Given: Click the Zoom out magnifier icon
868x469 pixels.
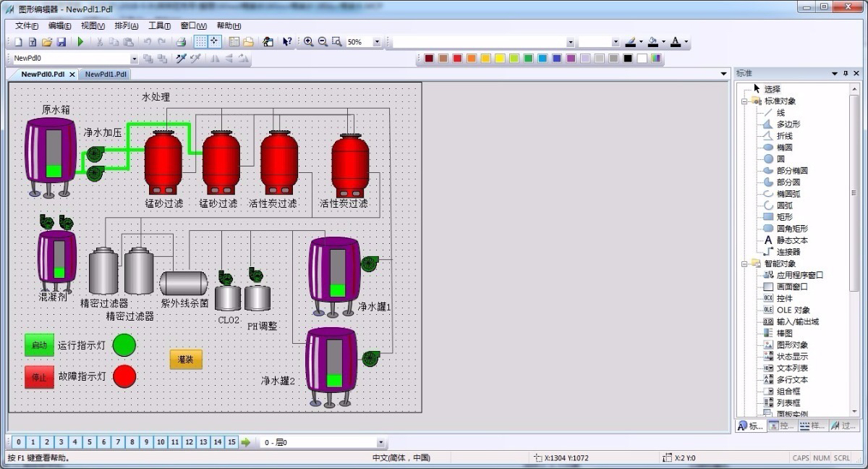Looking at the screenshot, I should [323, 42].
